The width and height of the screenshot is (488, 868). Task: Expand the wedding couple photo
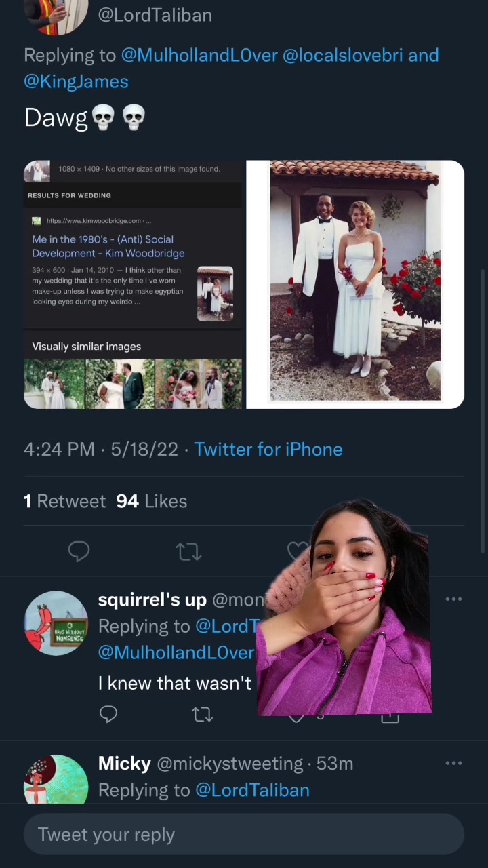pyautogui.click(x=355, y=285)
